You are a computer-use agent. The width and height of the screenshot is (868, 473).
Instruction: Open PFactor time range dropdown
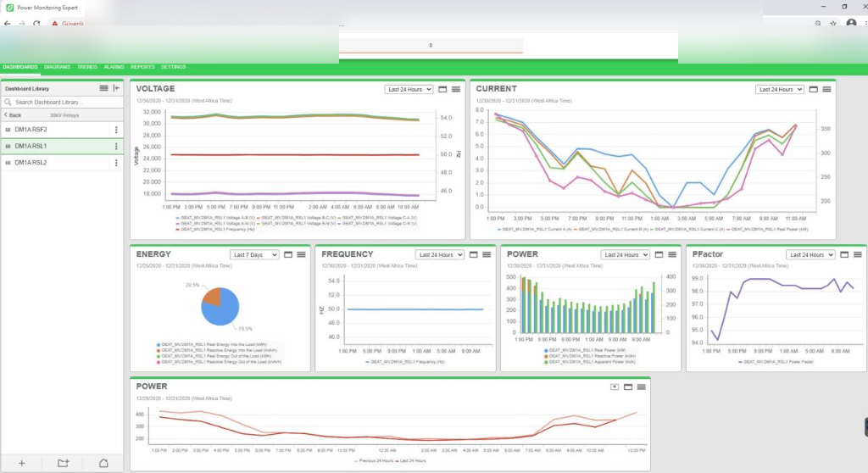point(810,255)
